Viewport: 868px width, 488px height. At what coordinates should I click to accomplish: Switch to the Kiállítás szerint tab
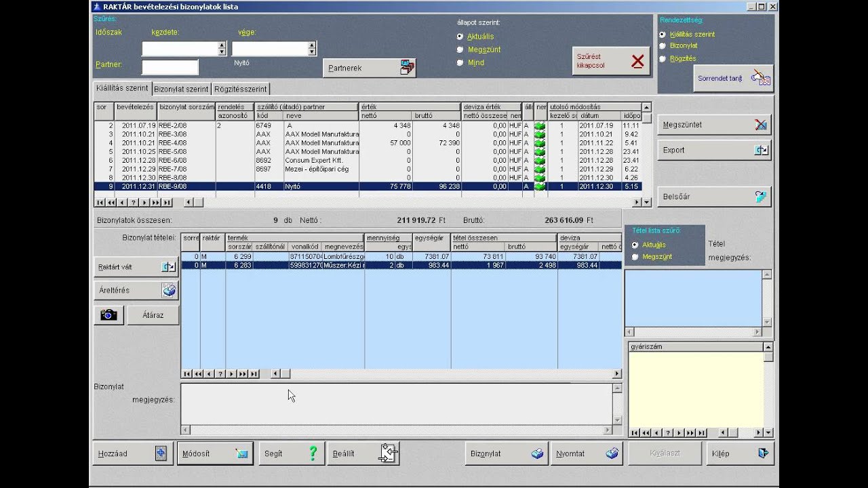[122, 88]
